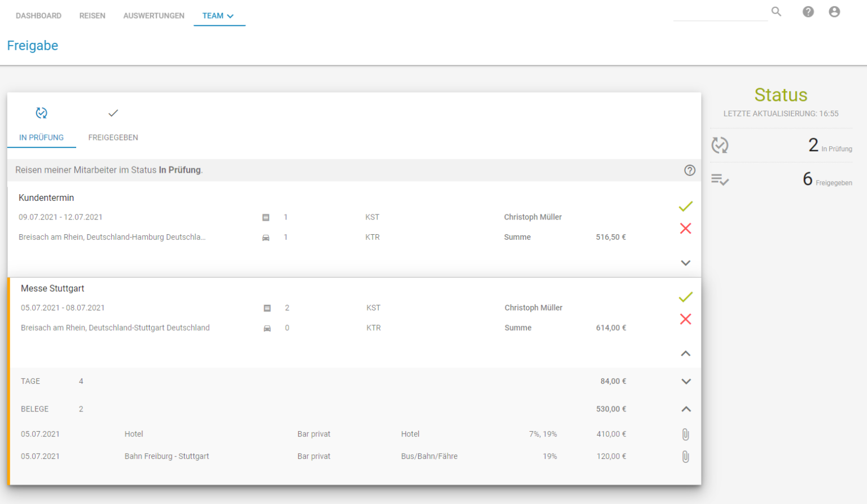This screenshot has width=867, height=504.
Task: Click the search magnifier icon
Action: 776,11
